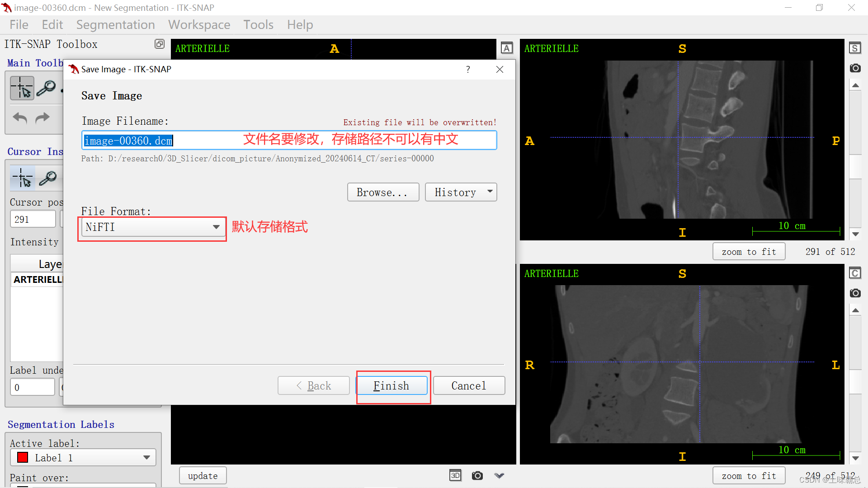Open the Workspace menu
Image resolution: width=868 pixels, height=488 pixels.
199,24
